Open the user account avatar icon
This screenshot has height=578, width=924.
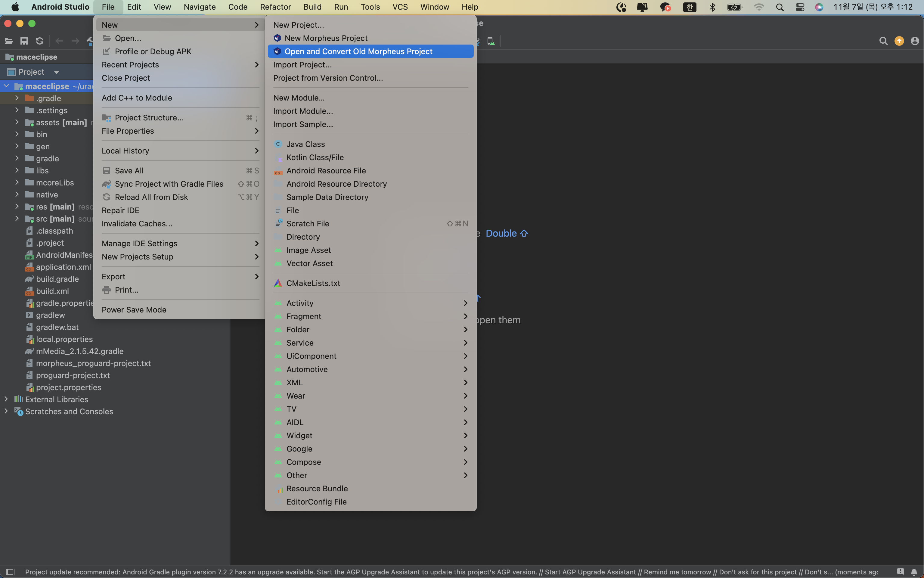[915, 41]
